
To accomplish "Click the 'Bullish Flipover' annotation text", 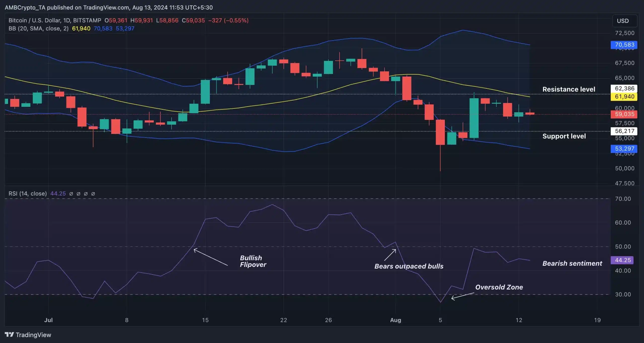I will (253, 261).
